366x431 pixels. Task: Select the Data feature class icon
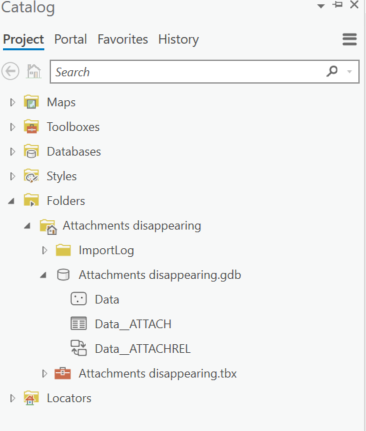click(79, 299)
